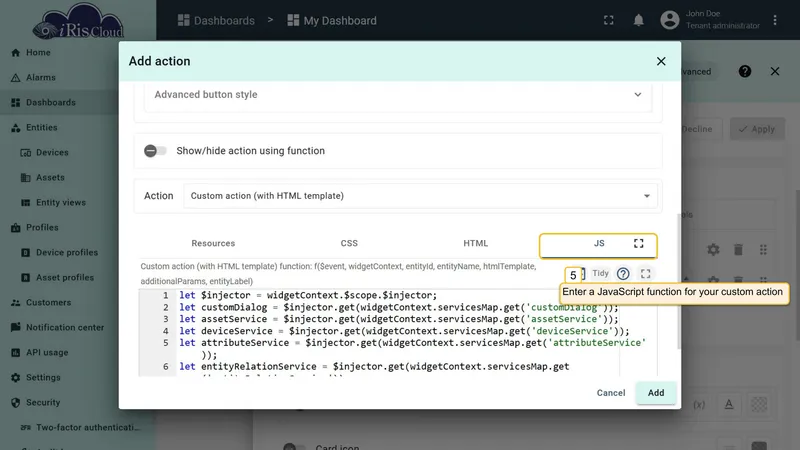Click My Dashboard breadcrumb

tap(332, 20)
